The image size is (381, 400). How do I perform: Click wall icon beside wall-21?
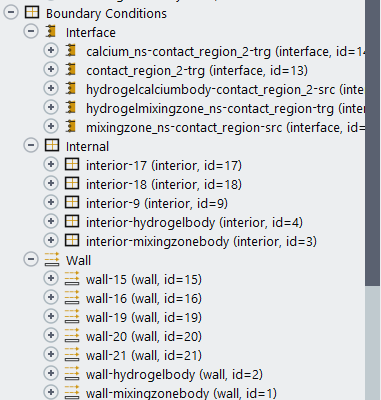click(x=72, y=354)
